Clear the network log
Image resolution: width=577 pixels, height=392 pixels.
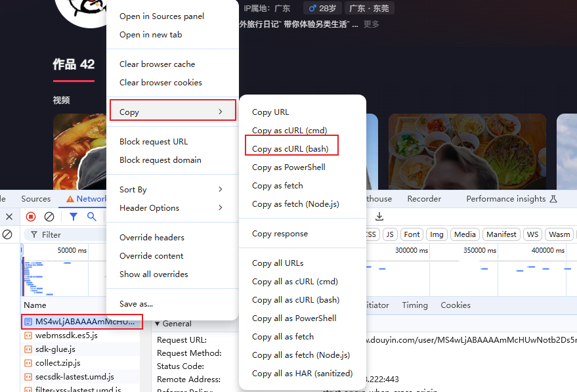point(49,217)
